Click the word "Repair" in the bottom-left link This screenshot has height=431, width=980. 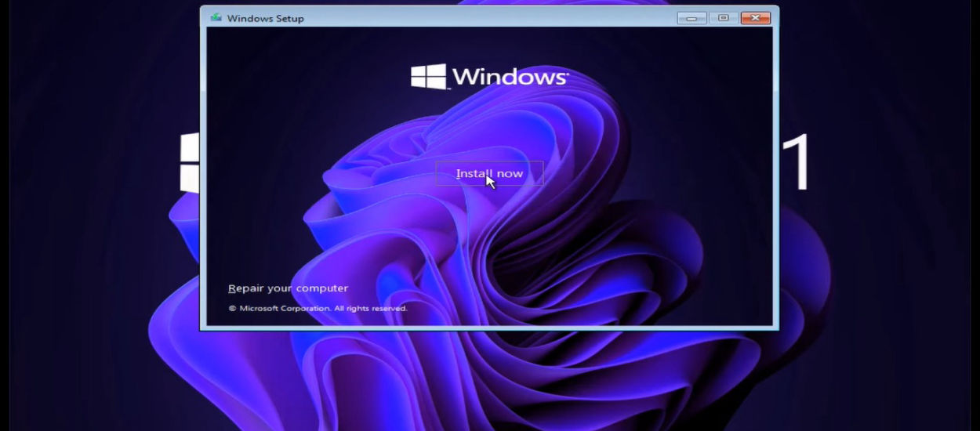(x=246, y=288)
